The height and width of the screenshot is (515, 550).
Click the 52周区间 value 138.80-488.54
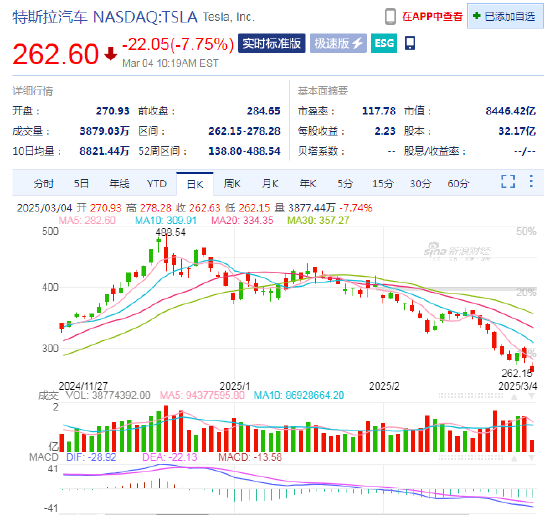[x=244, y=151]
